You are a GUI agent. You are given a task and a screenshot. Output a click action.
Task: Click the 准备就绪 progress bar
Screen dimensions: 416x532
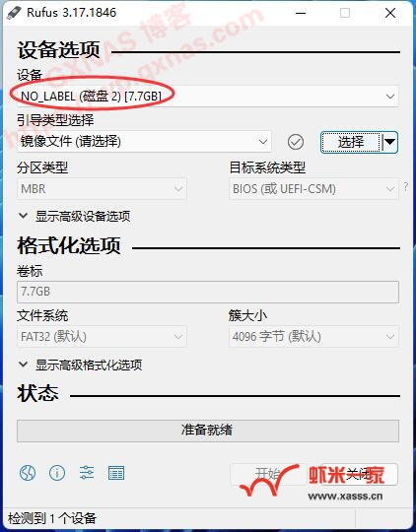pyautogui.click(x=208, y=431)
